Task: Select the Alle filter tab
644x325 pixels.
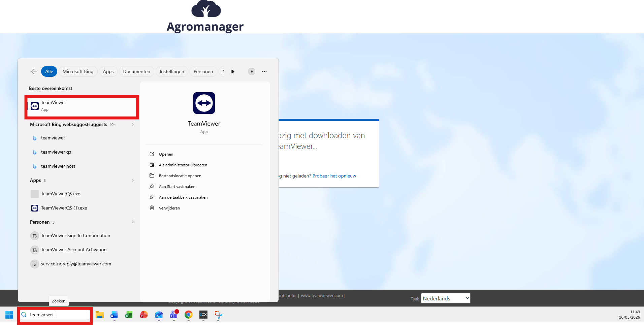Action: [x=49, y=71]
